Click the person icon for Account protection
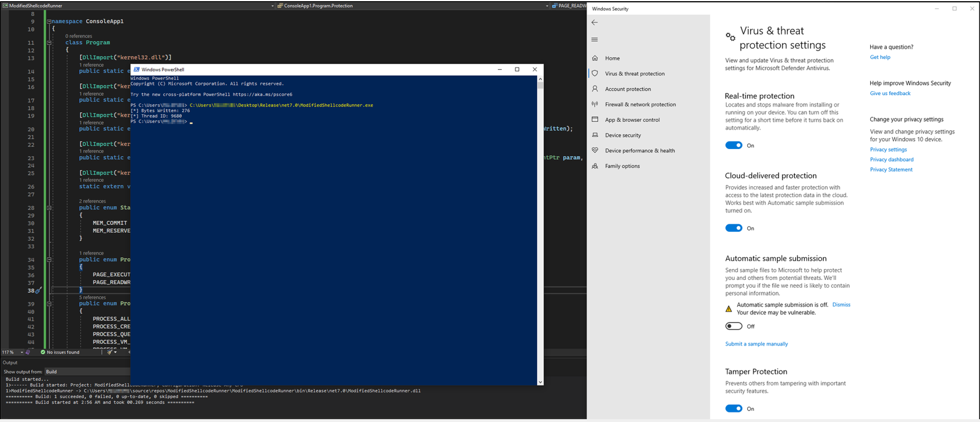The height and width of the screenshot is (422, 980). click(x=595, y=89)
